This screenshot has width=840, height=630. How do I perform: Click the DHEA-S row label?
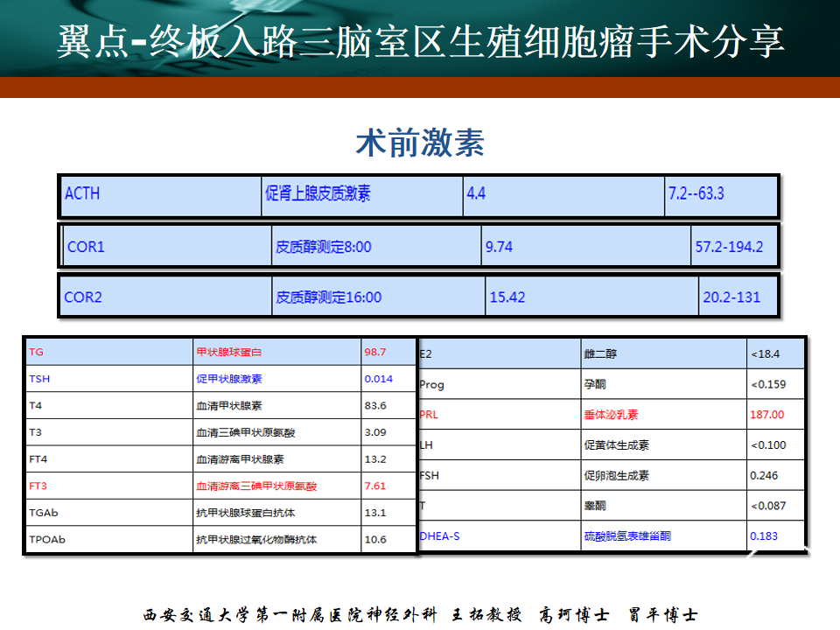[439, 535]
